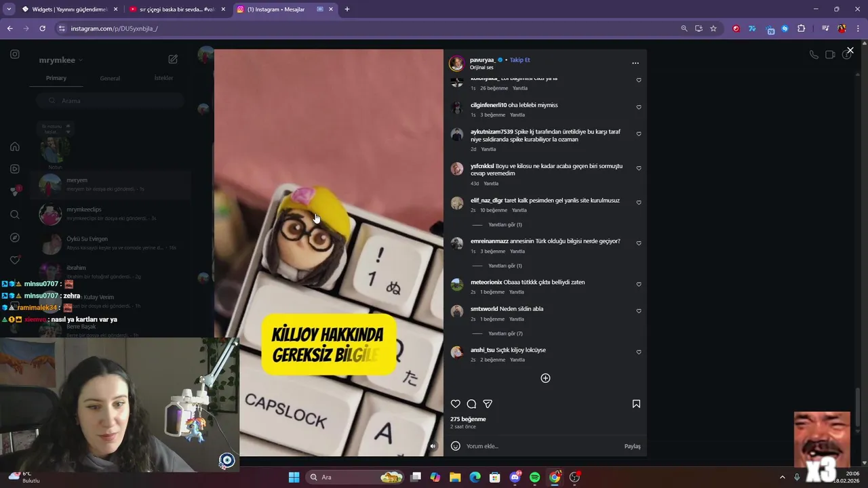Start video call with camera icon
Screen dimensions: 868x488
click(830, 55)
